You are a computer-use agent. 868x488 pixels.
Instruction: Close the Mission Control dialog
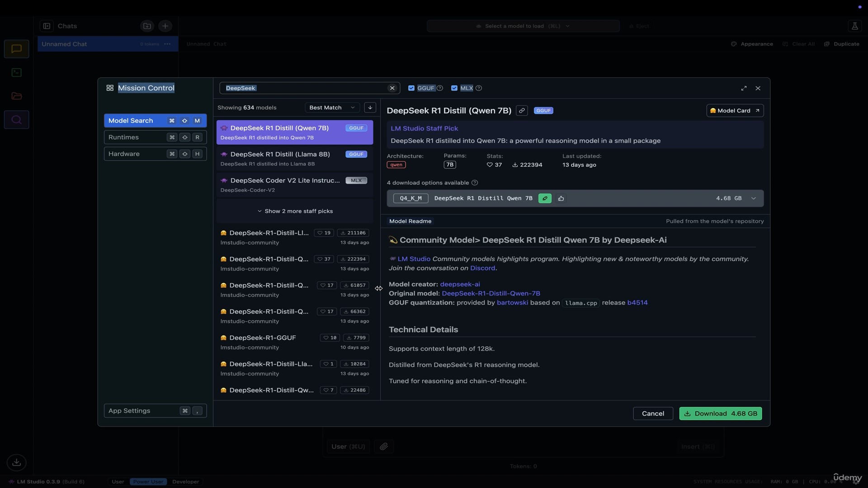(x=758, y=88)
